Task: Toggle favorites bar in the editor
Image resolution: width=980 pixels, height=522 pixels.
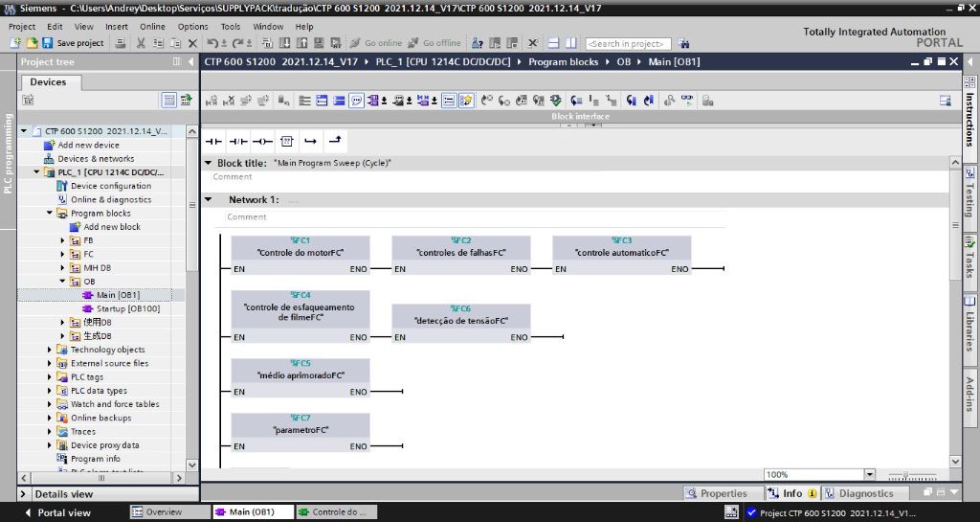Action: tap(466, 101)
